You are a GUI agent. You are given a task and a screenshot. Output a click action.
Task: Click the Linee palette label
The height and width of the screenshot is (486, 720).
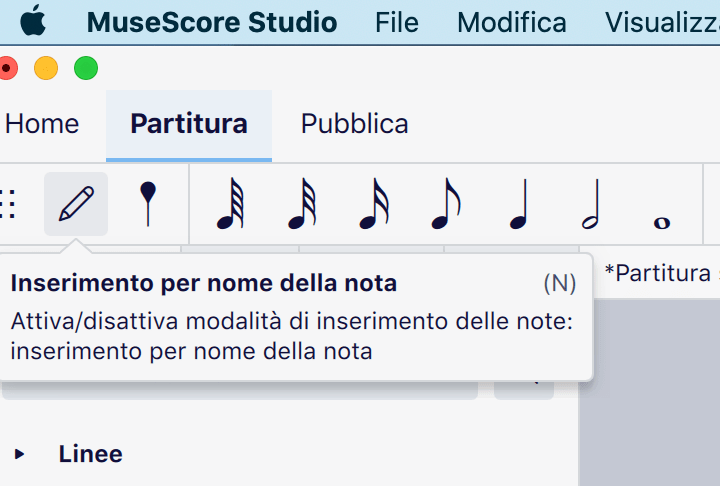[x=90, y=454]
